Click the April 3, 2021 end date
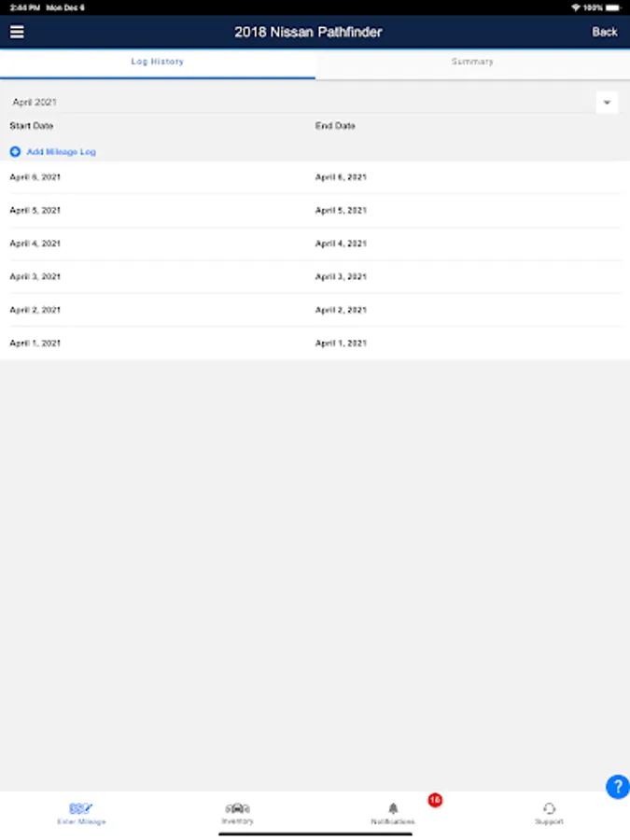This screenshot has width=630, height=840. coord(341,277)
